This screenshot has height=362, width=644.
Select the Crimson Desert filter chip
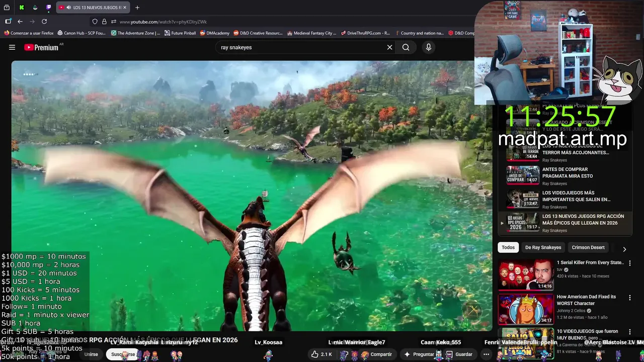pyautogui.click(x=588, y=247)
